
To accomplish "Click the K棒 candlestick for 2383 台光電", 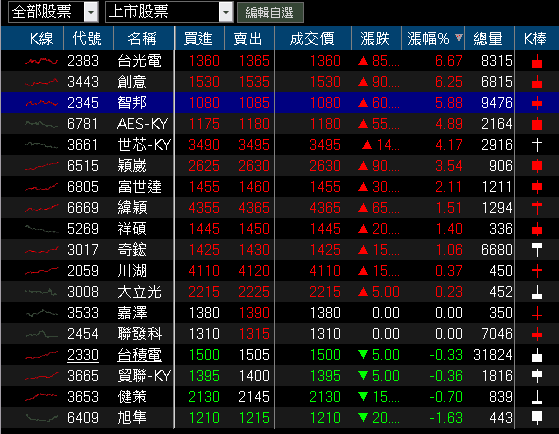I will click(x=537, y=61).
